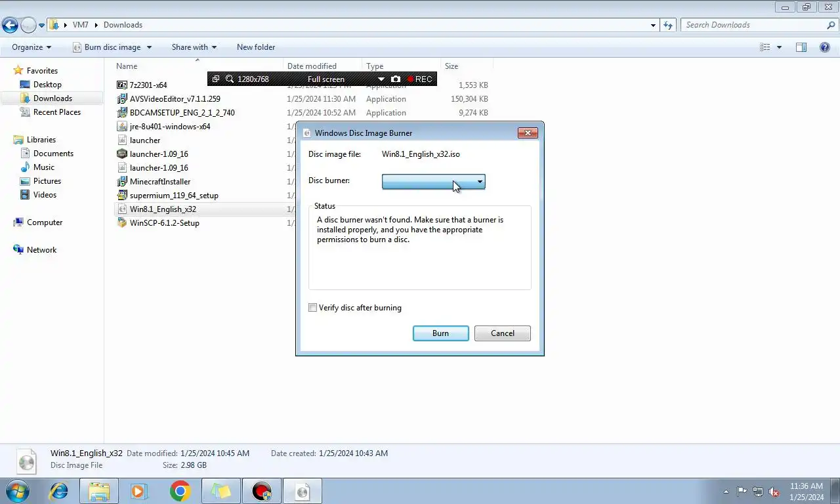This screenshot has height=504, width=840.
Task: Select the launcher file icon
Action: click(x=122, y=140)
